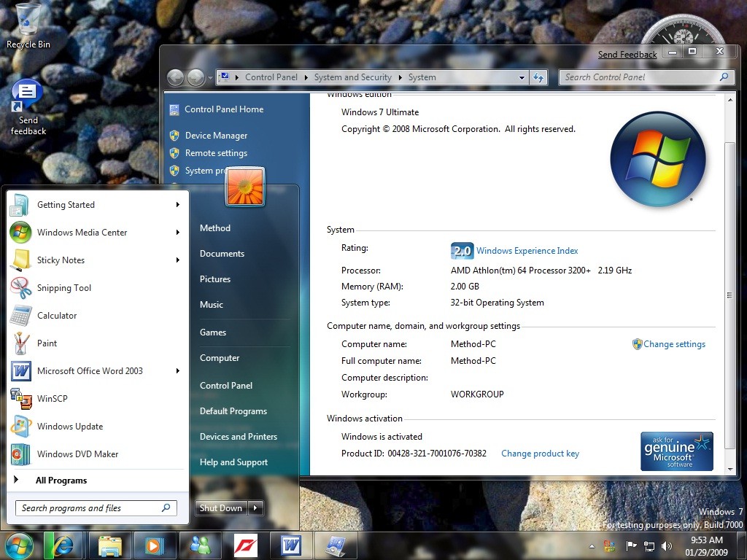This screenshot has width=747, height=560.
Task: Open the Recycle Bin desktop icon
Action: click(x=28, y=19)
